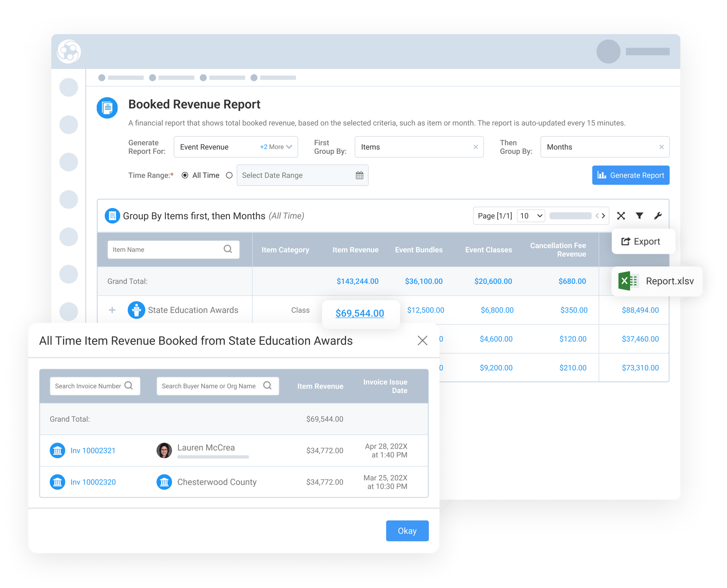Click the bank icon beside Inv 10002320
727x588 pixels.
point(57,482)
